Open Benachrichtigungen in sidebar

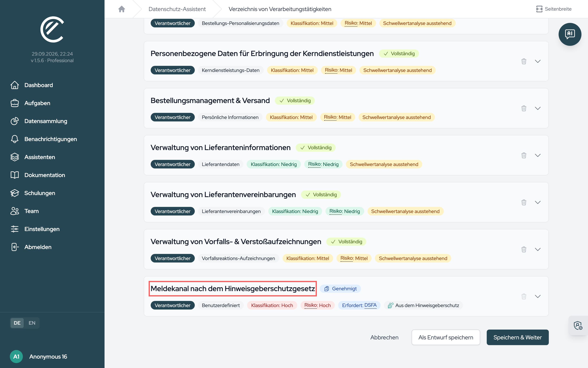(44, 139)
